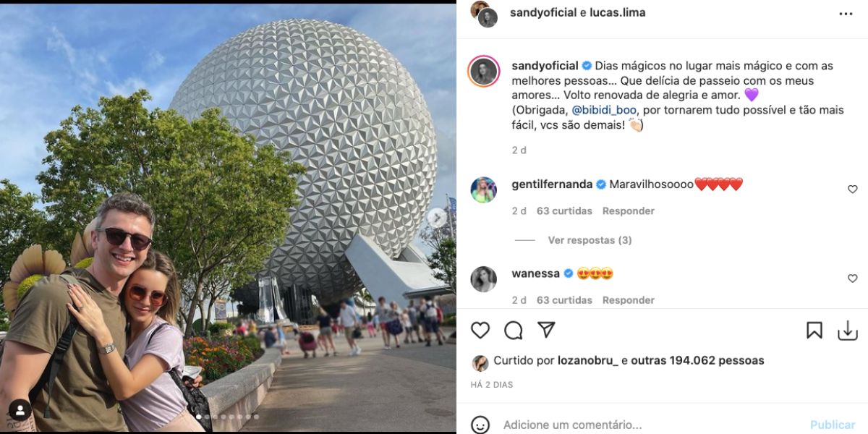The width and height of the screenshot is (868, 434).
Task: View tagged people icon on photo
Action: (x=20, y=410)
